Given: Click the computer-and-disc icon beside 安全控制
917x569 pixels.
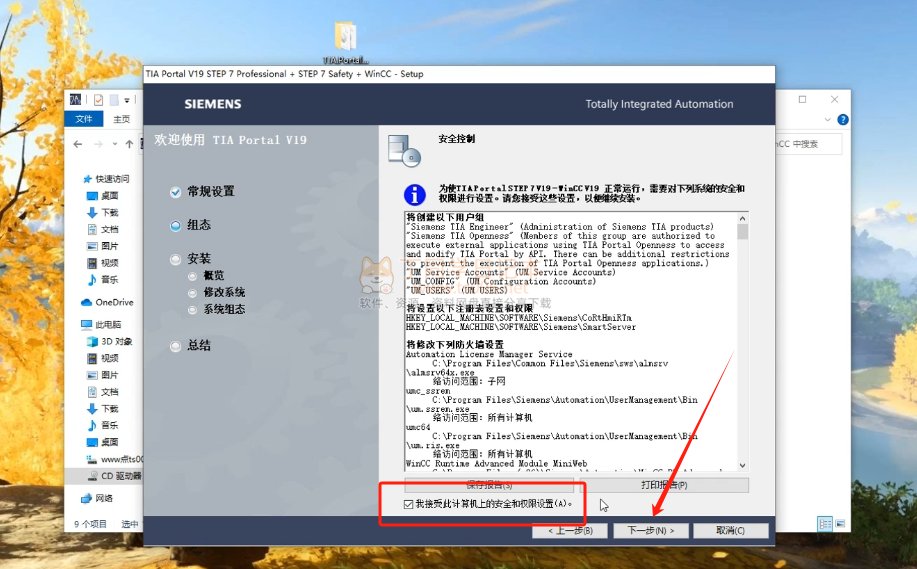Looking at the screenshot, I should [x=404, y=150].
